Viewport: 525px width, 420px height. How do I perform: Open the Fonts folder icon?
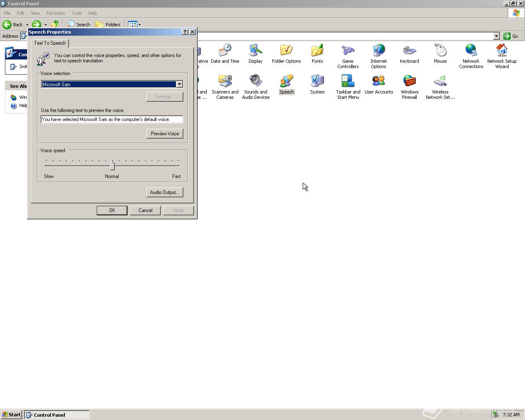317,54
